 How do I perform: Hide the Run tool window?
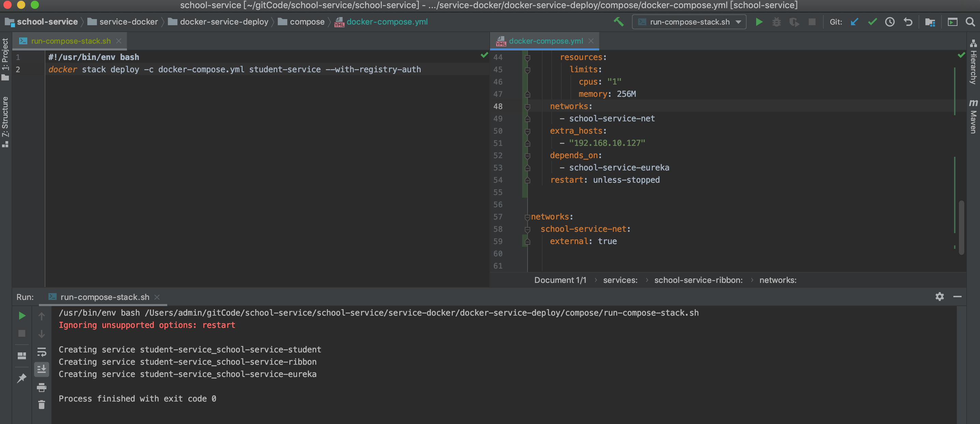[x=957, y=296]
